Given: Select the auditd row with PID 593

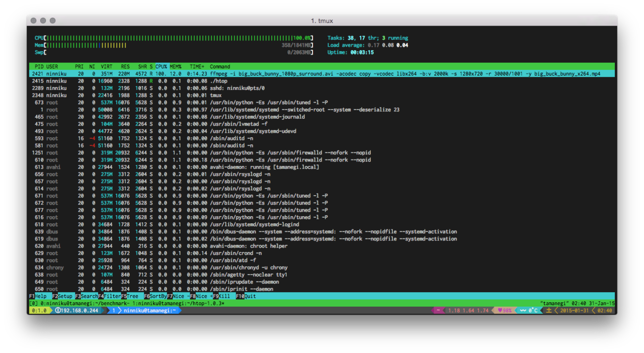Looking at the screenshot, I should pos(322,138).
